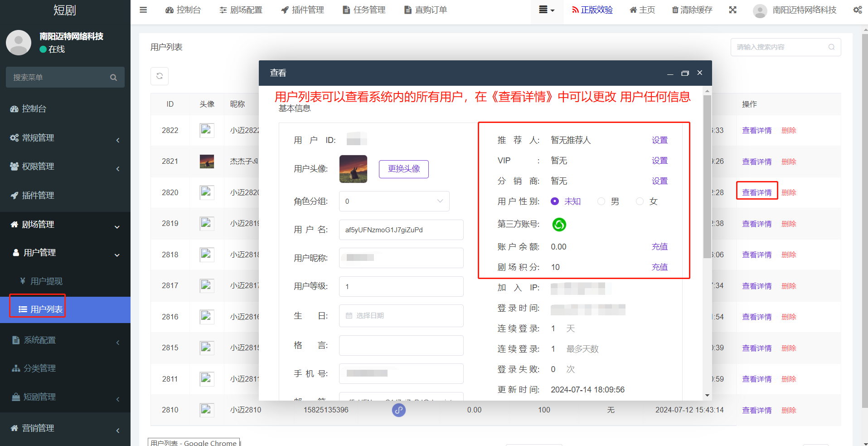Maximize the 查看 dialog
Viewport: 868px width, 446px height.
685,73
